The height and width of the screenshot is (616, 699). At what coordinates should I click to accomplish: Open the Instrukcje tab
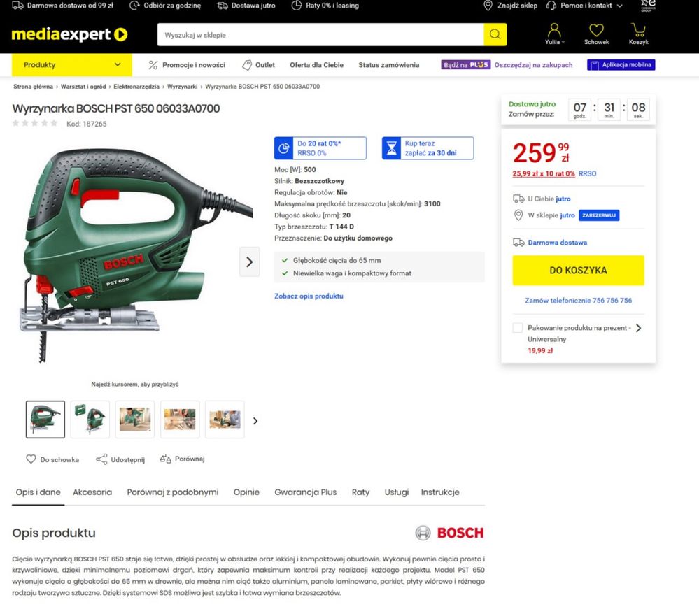coord(440,492)
